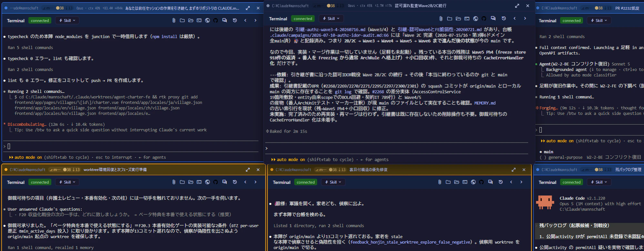Open session history icon in the CLAUDE.m... session panel

[x=235, y=20]
